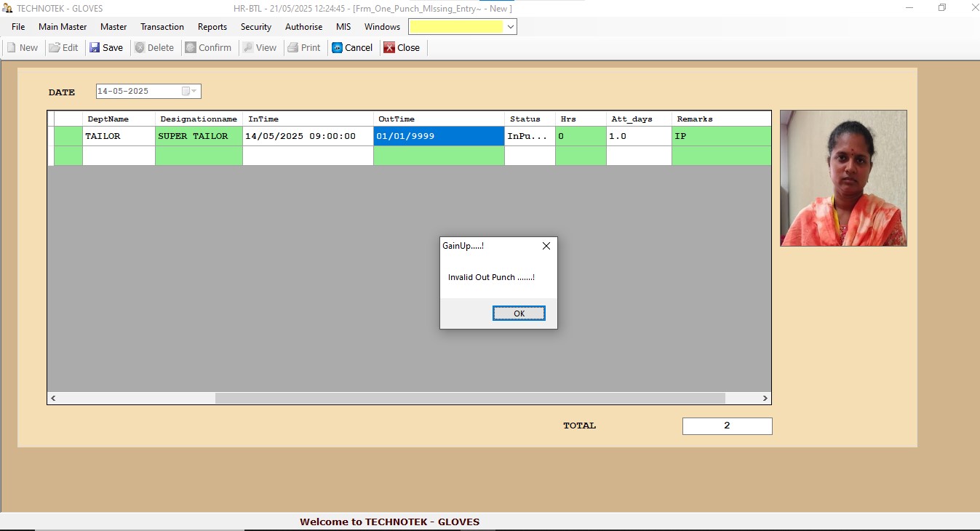This screenshot has height=531, width=980.
Task: Click the Edit toolbar icon
Action: 55,48
